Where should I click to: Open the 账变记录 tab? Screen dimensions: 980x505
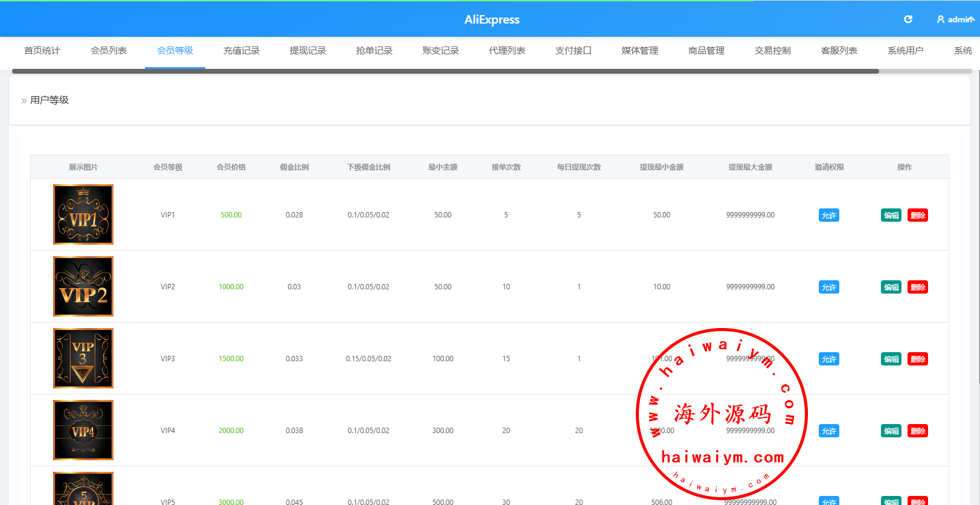441,51
